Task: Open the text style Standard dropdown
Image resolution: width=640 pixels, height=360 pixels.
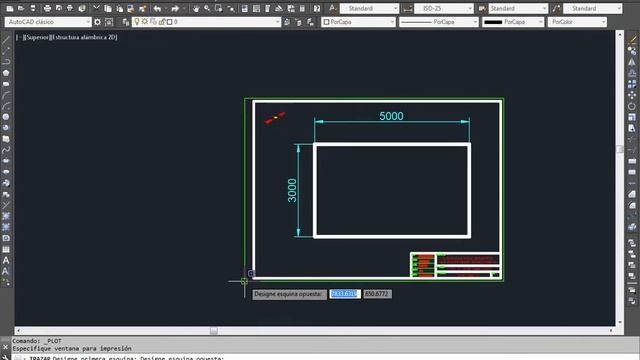Action: pyautogui.click(x=369, y=8)
